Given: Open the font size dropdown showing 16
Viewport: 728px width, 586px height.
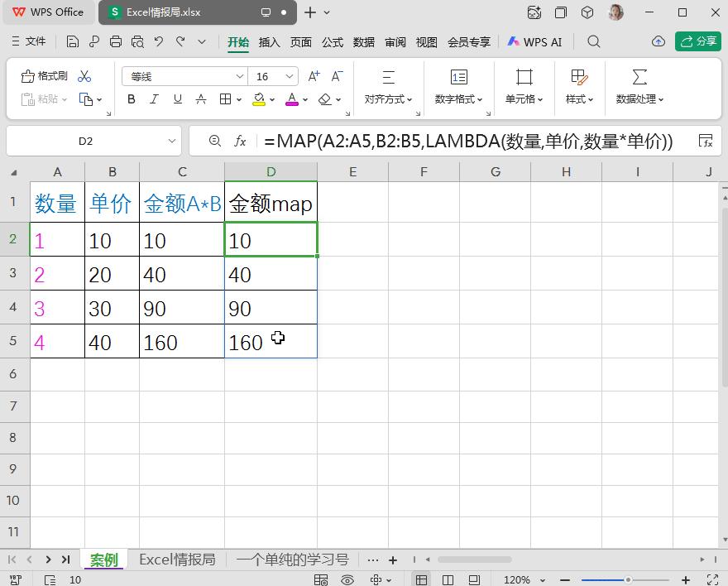Looking at the screenshot, I should [290, 76].
